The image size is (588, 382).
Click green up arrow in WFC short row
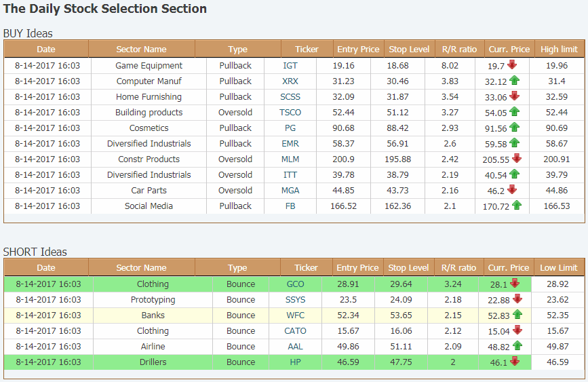click(517, 314)
